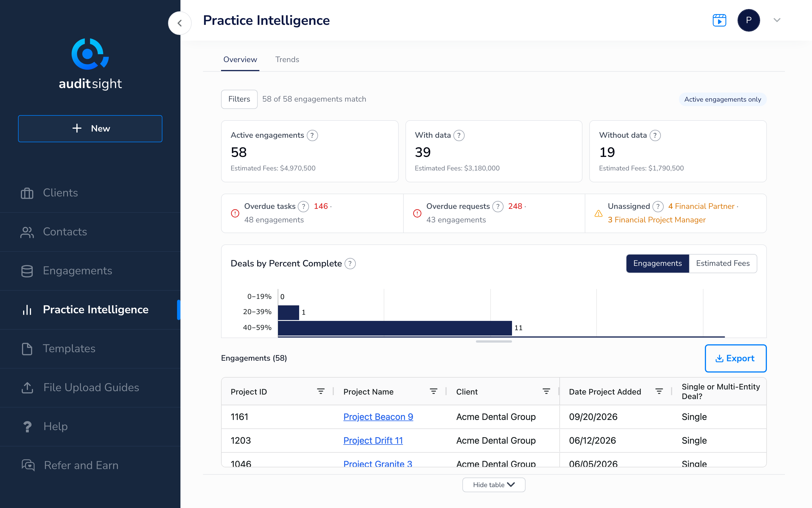
Task: Click the chart/table resize handle
Action: 494,342
